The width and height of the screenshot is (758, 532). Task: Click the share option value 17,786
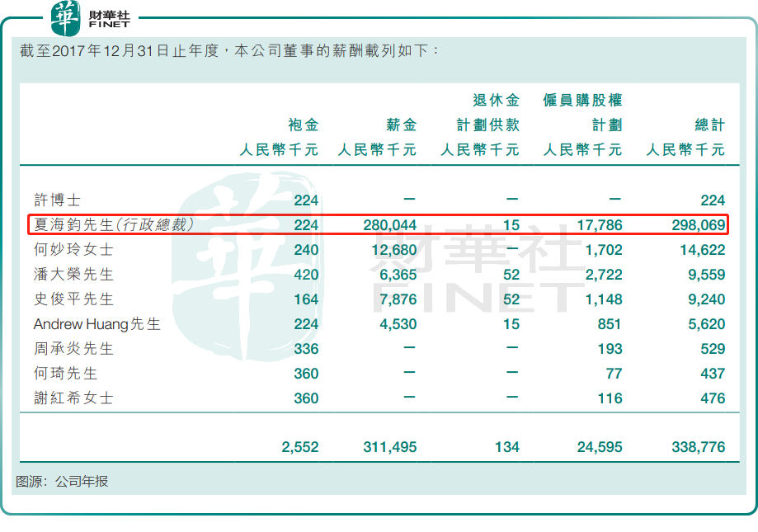pyautogui.click(x=600, y=225)
